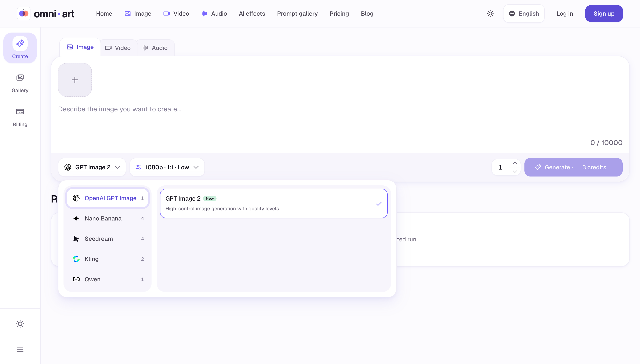The height and width of the screenshot is (364, 640).
Task: Click the omni art logo
Action: pyautogui.click(x=46, y=14)
